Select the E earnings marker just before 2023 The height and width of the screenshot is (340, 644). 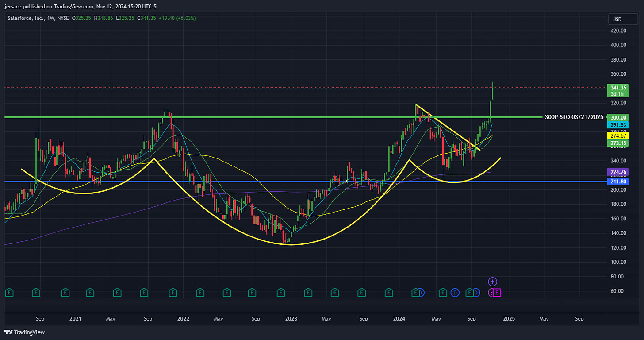point(281,292)
